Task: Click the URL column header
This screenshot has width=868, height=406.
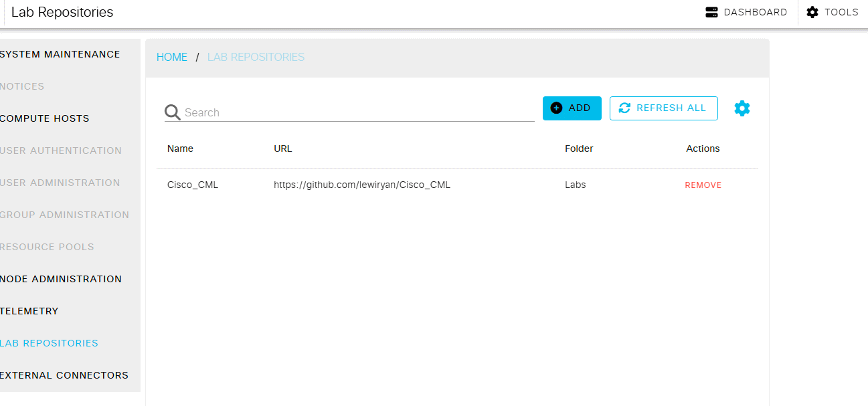Action: click(x=283, y=148)
